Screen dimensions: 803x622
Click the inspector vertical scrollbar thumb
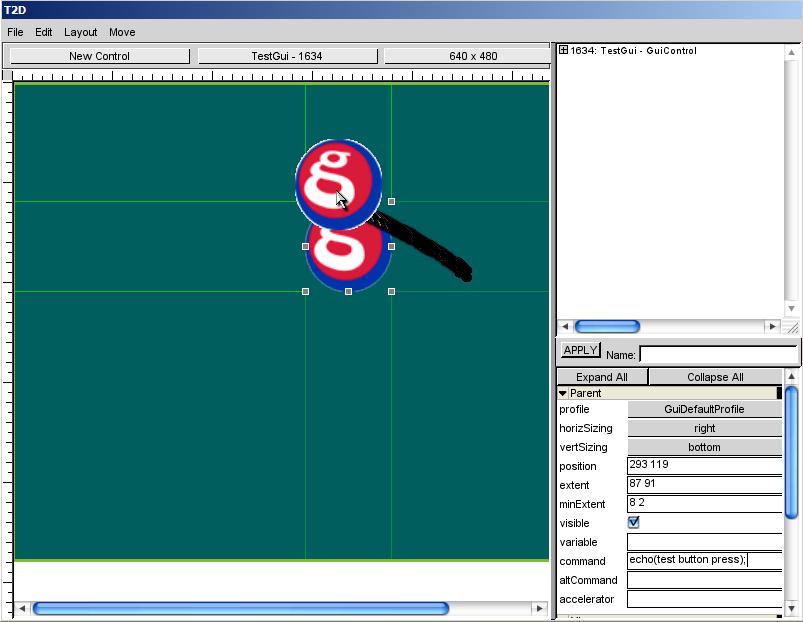click(x=791, y=453)
